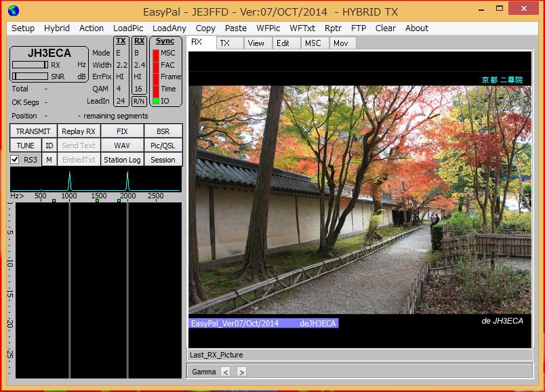Click the green IO sync indicator
Viewport: 545px width, 392px height.
point(156,101)
